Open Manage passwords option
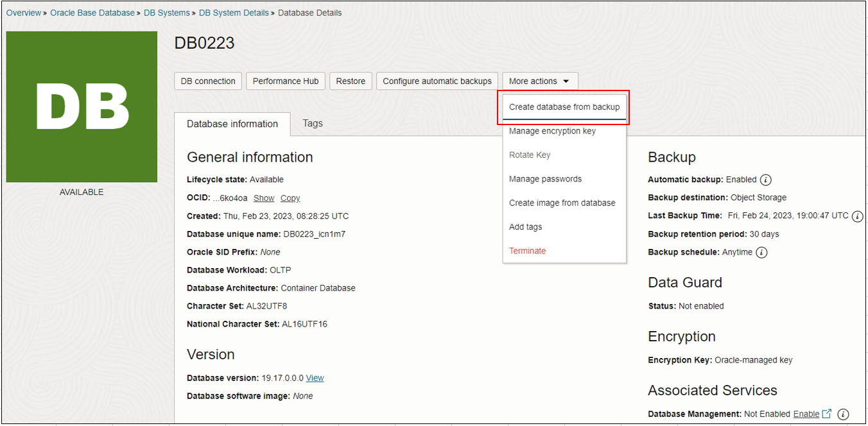 [545, 179]
